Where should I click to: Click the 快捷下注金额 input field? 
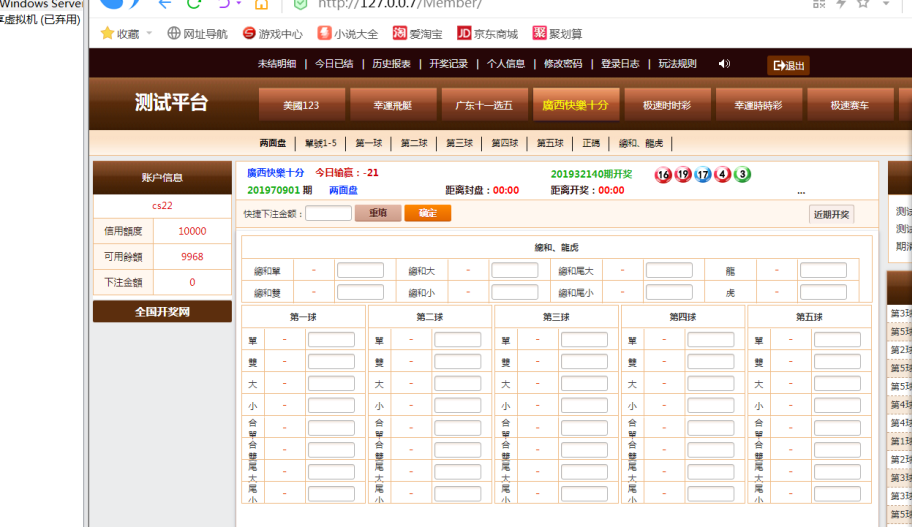tap(328, 213)
